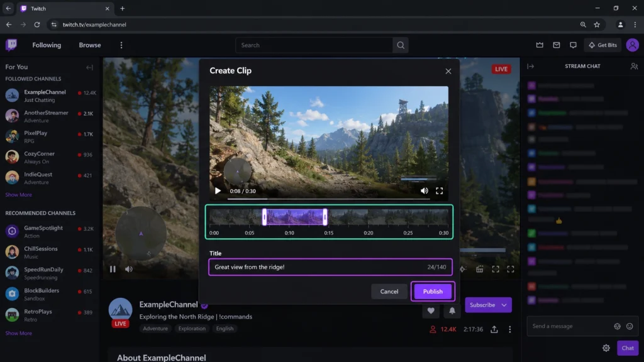The height and width of the screenshot is (362, 644).
Task: Open the whispers chat bubble icon
Action: point(573,45)
